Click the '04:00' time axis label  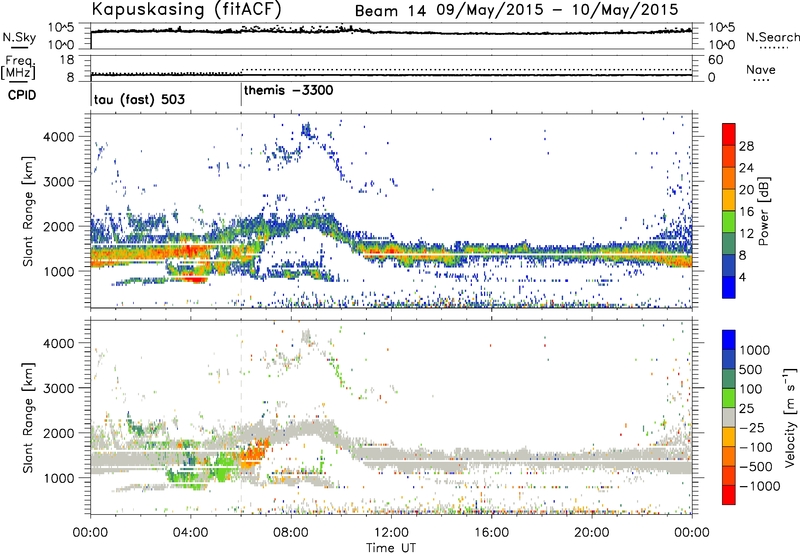click(x=191, y=533)
